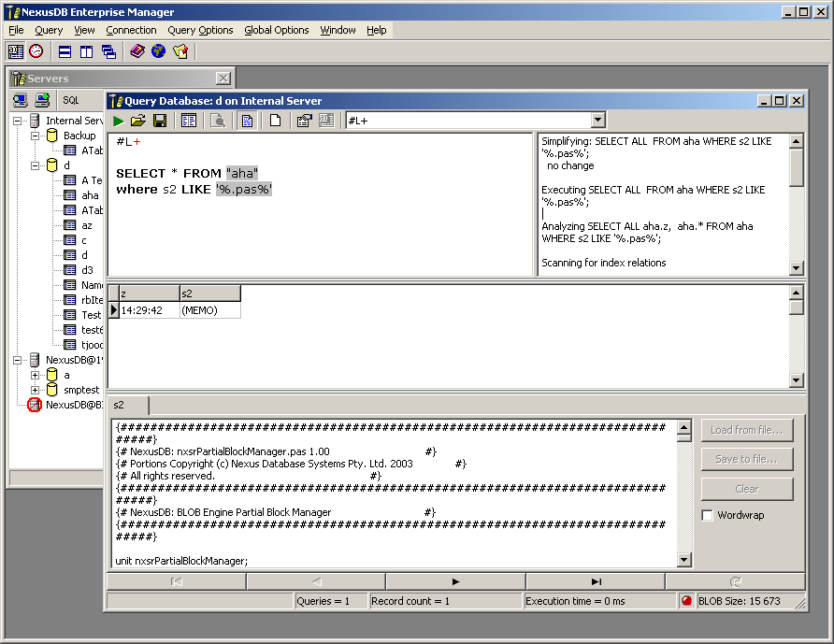
Task: Click the blank new page icon in query toolbar
Action: point(275,122)
